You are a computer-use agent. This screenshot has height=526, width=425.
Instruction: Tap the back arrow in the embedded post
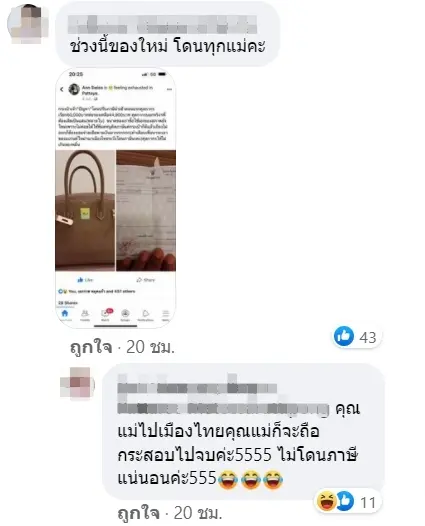62,89
